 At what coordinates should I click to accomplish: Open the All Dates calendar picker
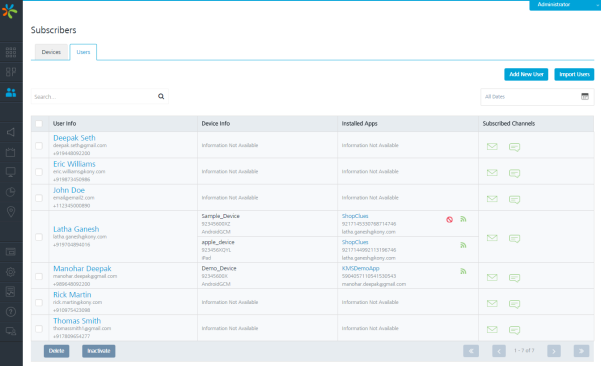(x=585, y=97)
